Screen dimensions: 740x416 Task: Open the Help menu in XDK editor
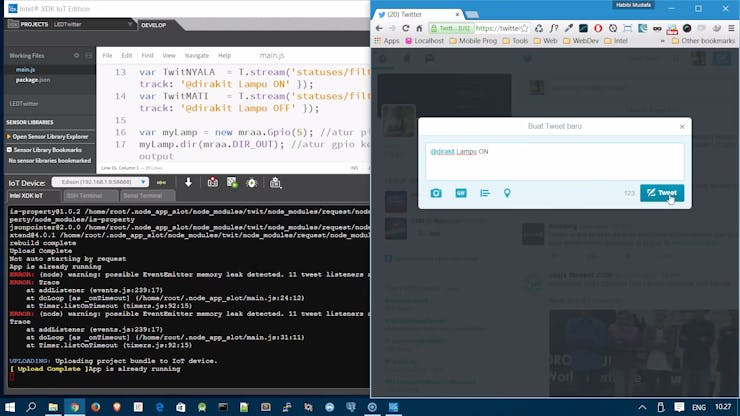pyautogui.click(x=224, y=56)
